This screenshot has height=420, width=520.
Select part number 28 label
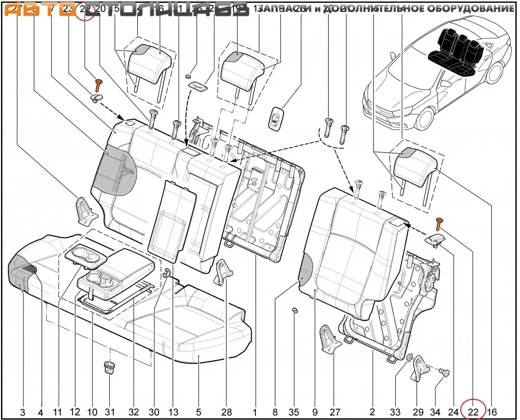pyautogui.click(x=226, y=412)
